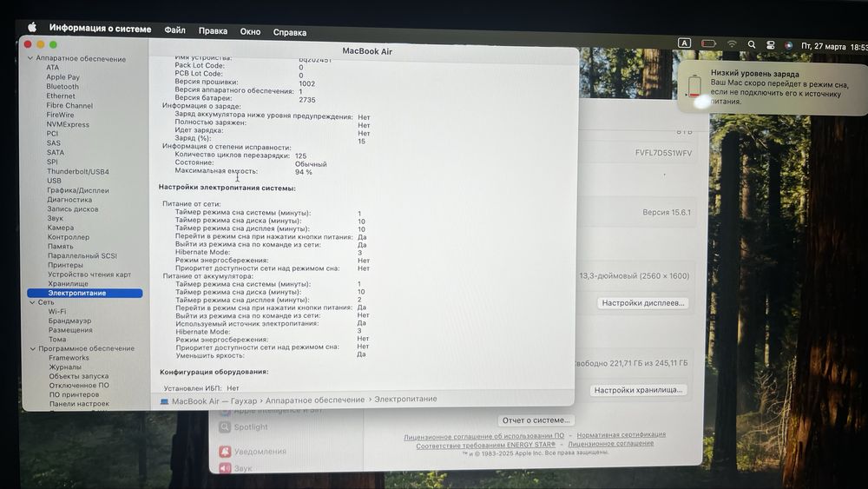Open the Нормативная сертификация link
The image size is (868, 489).
pyautogui.click(x=621, y=435)
